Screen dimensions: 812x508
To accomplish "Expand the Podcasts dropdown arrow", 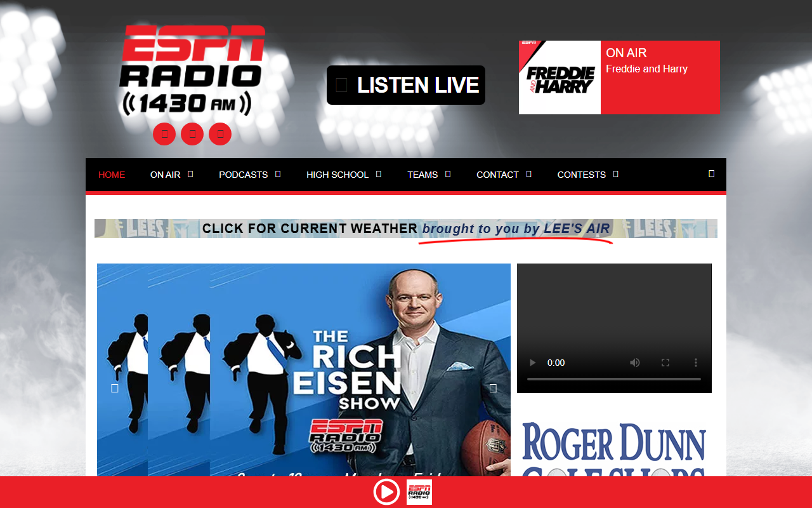I will click(278, 174).
